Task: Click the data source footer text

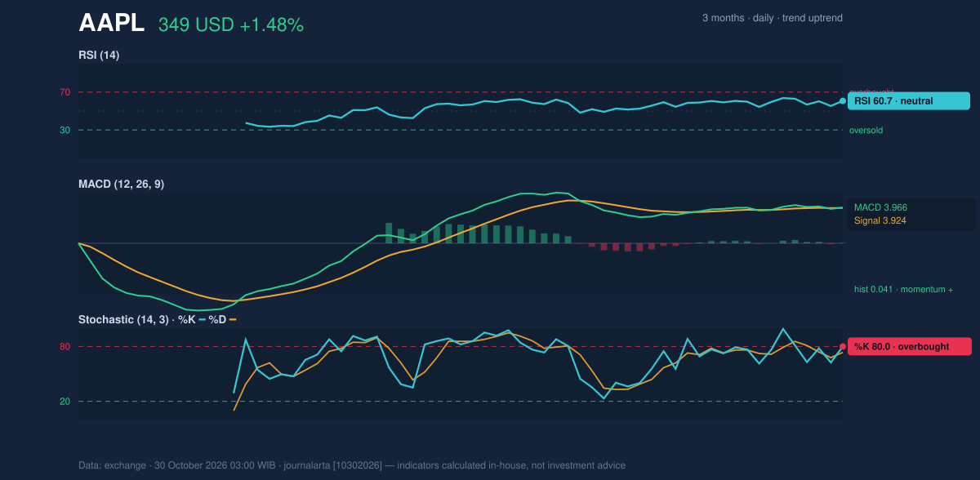Action: (352, 465)
